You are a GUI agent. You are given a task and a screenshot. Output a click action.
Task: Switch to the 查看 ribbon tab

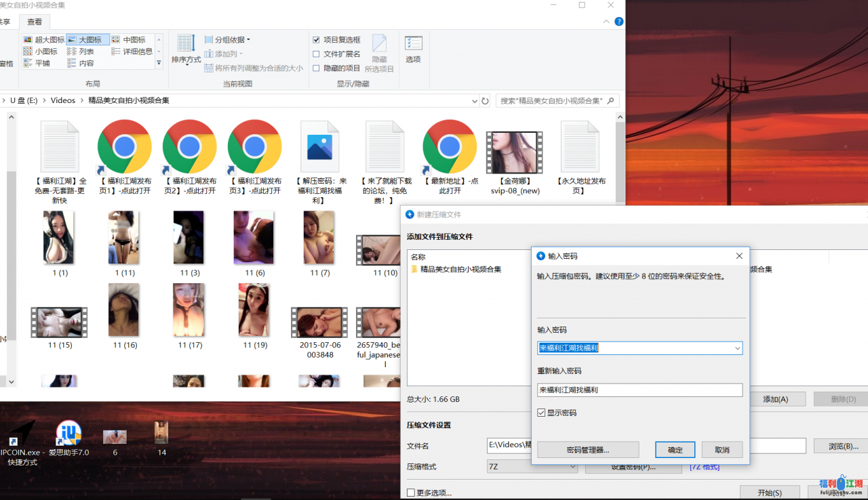pyautogui.click(x=35, y=22)
